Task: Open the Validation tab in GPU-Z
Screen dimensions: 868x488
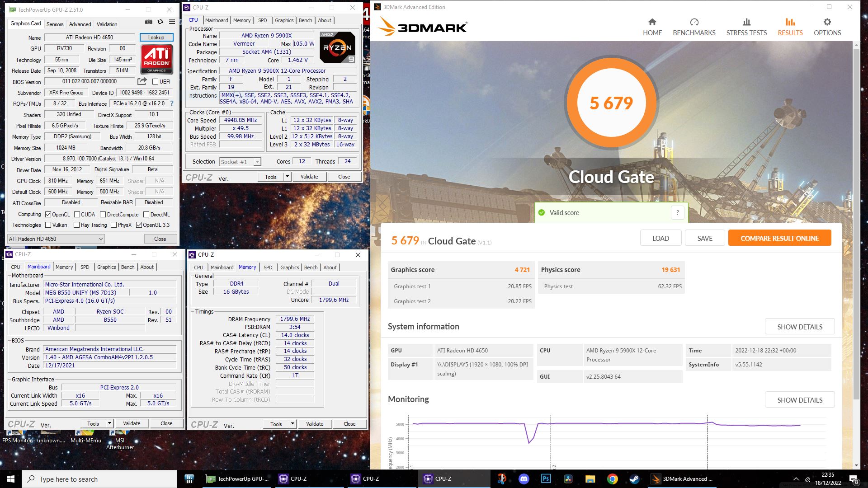Action: pos(107,24)
